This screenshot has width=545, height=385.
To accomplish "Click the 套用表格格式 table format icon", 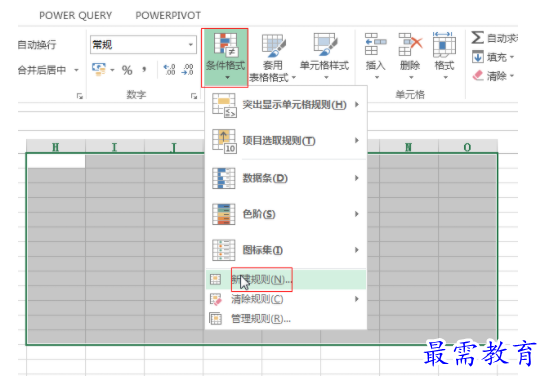I will tap(274, 45).
